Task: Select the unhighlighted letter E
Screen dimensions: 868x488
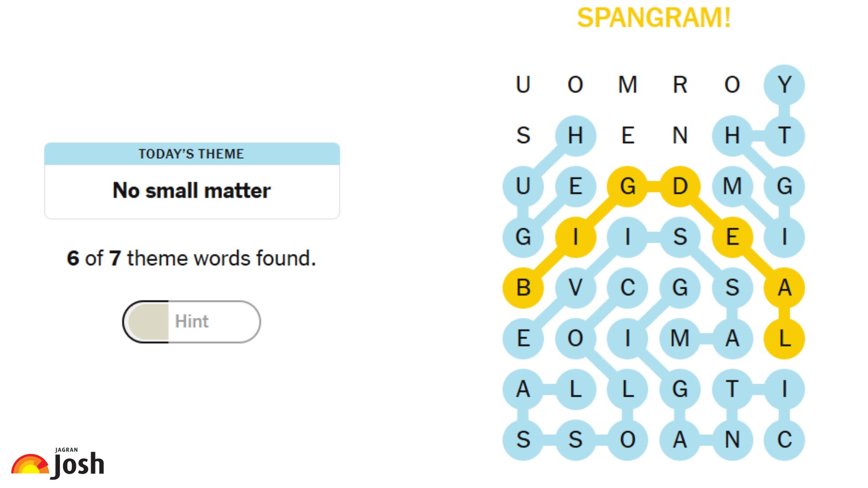Action: [627, 136]
